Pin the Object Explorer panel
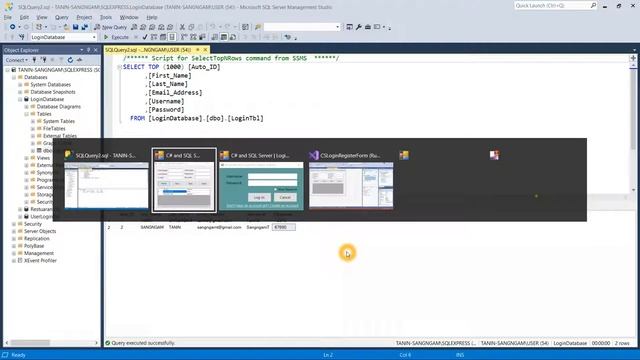640x360 pixels. click(x=89, y=50)
